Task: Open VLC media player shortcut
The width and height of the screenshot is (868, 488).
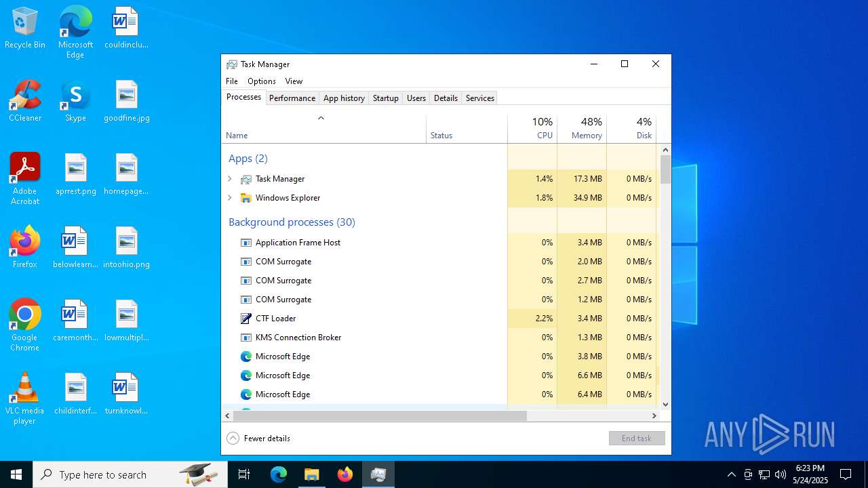Action: [25, 399]
